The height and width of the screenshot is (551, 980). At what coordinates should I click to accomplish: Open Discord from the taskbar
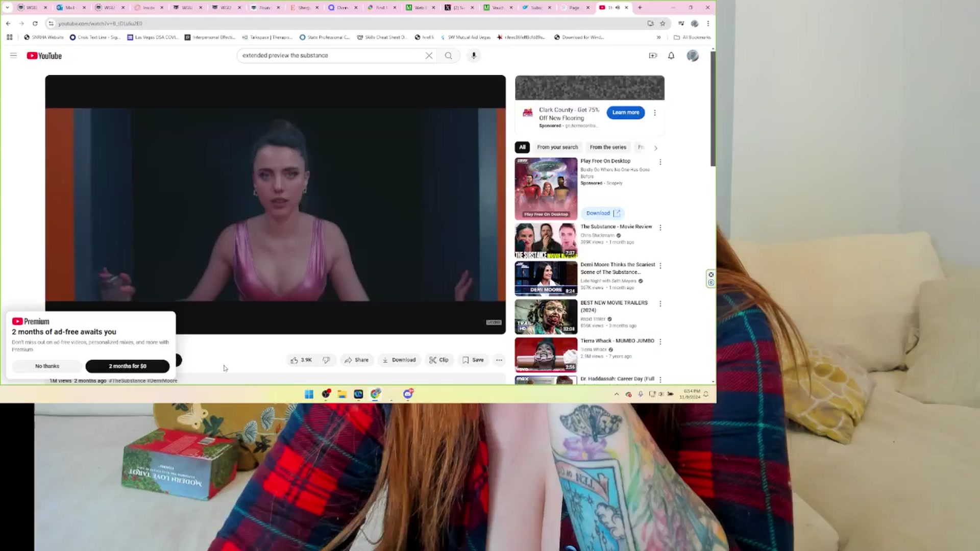[408, 394]
